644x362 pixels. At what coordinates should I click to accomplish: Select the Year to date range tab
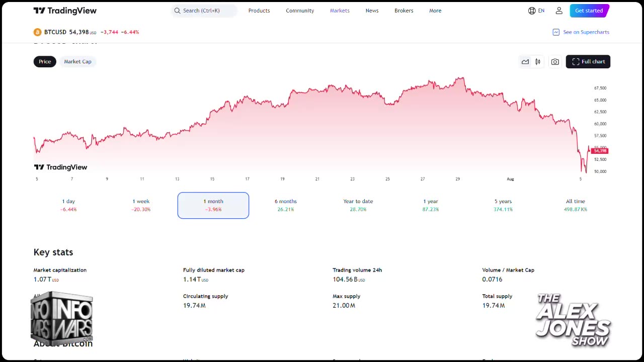(x=358, y=205)
